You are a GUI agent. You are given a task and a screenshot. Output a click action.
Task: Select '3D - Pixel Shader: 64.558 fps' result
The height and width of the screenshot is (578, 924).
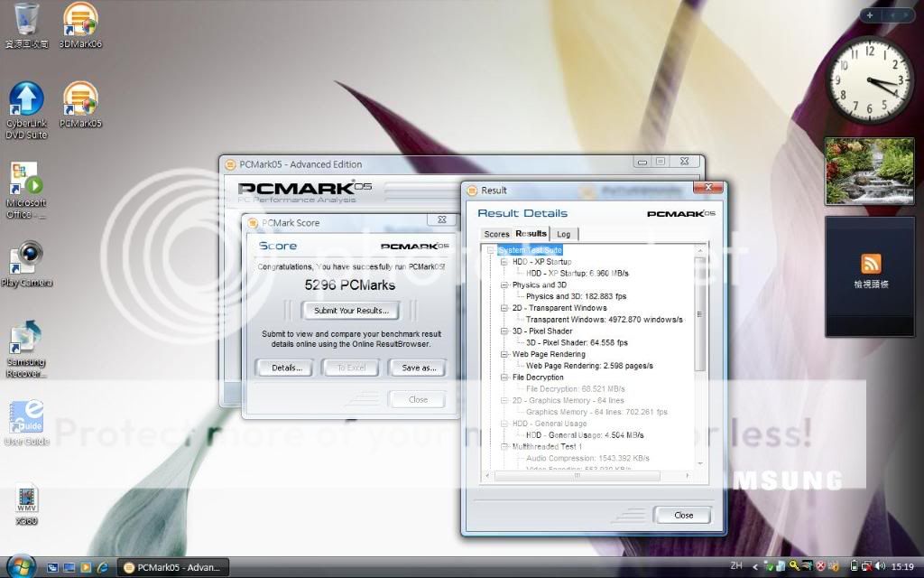pos(577,342)
